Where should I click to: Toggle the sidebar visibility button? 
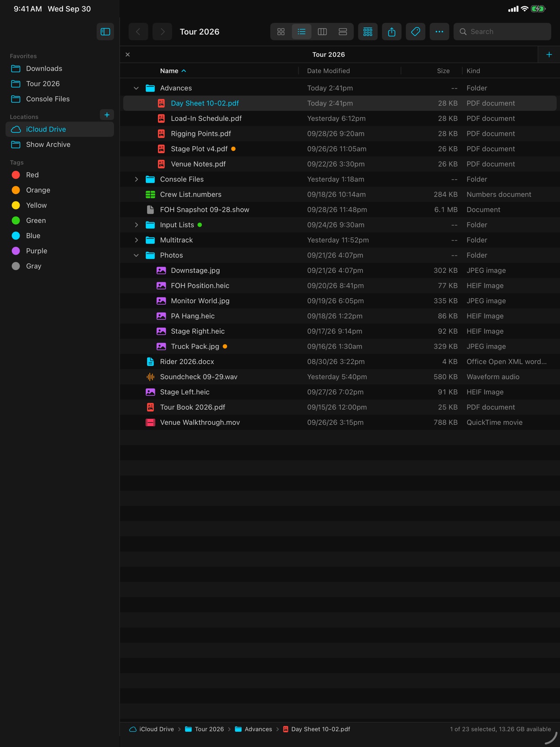(x=105, y=32)
